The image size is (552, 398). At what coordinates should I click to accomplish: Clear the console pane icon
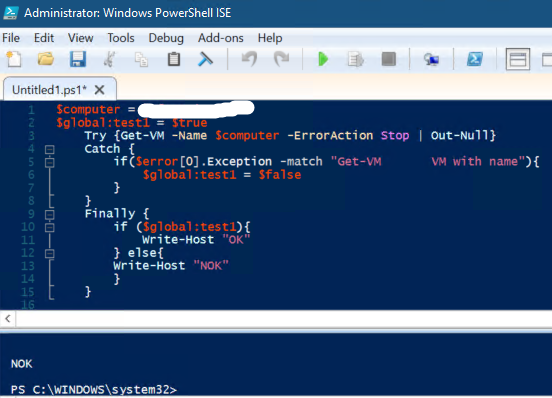(x=206, y=59)
